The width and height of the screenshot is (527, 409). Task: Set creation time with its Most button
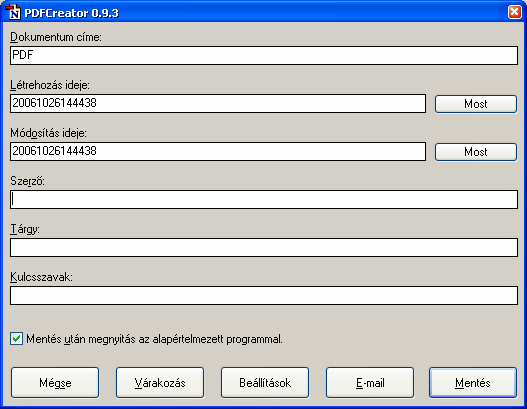(476, 104)
